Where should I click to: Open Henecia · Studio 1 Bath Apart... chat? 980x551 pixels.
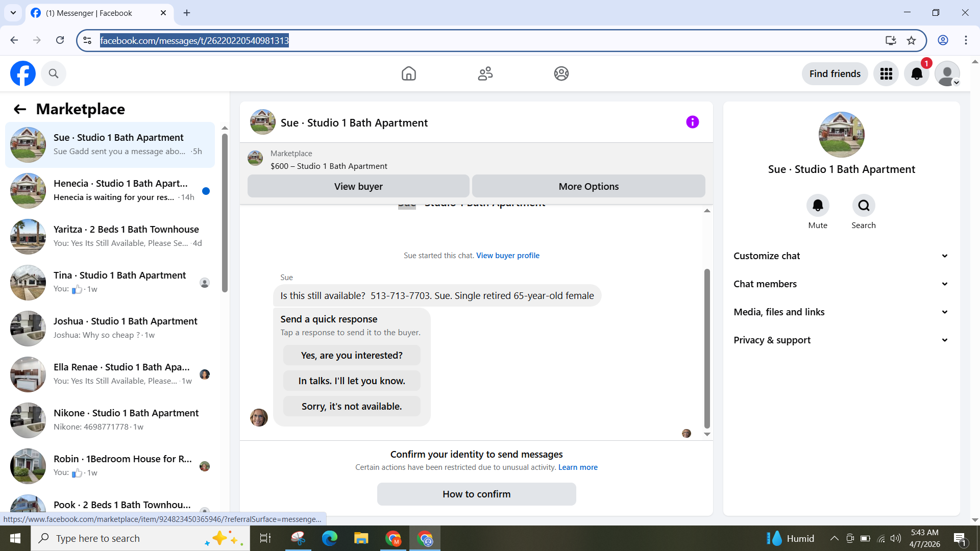110,191
